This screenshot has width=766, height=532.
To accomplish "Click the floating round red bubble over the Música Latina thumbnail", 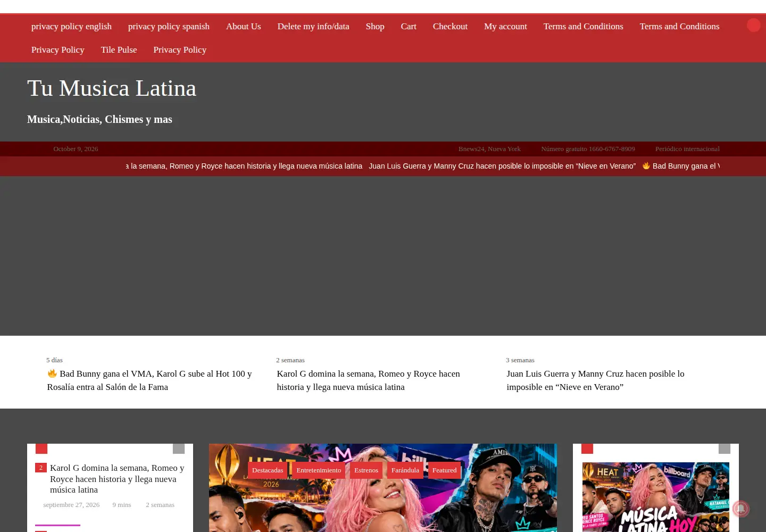I will click(x=740, y=509).
